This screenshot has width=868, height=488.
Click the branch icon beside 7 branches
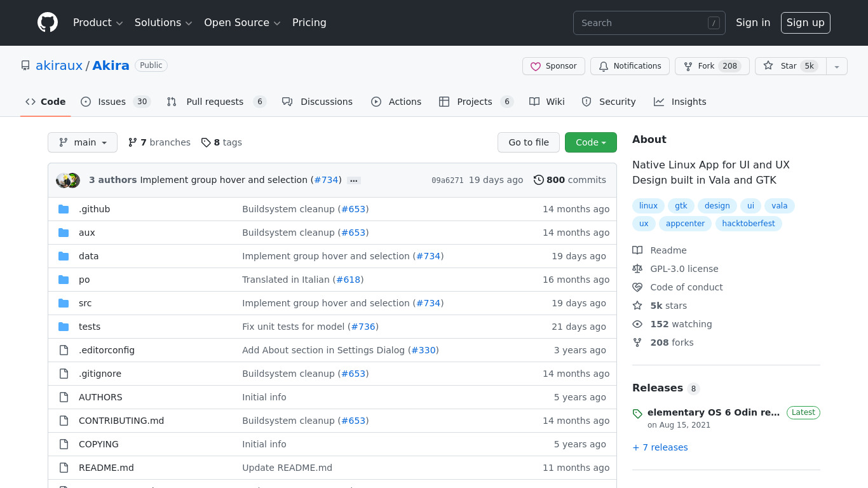click(132, 142)
